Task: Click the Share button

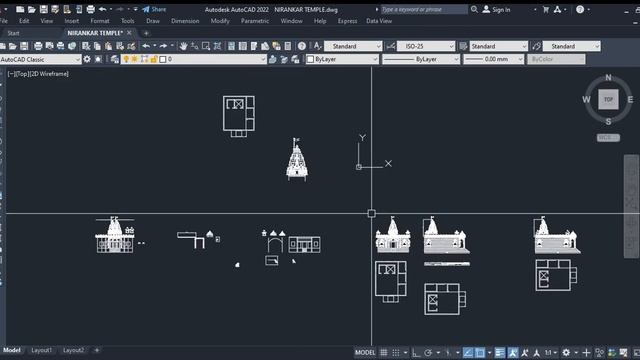Action: (x=154, y=9)
